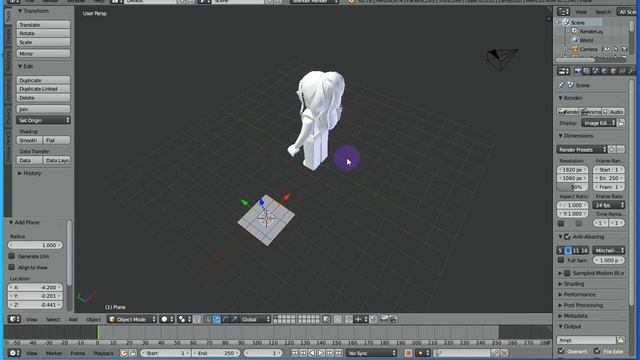Apply Smooth shading

coord(29,140)
